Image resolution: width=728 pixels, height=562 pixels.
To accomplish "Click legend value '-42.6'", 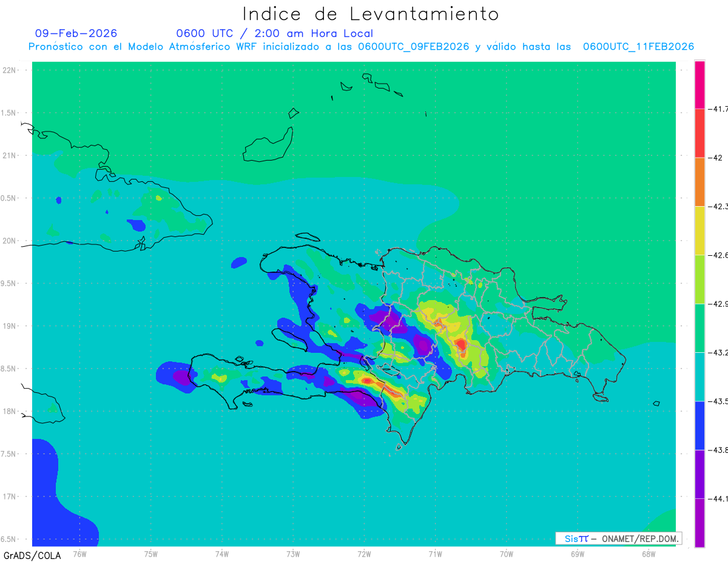I will pyautogui.click(x=718, y=255).
